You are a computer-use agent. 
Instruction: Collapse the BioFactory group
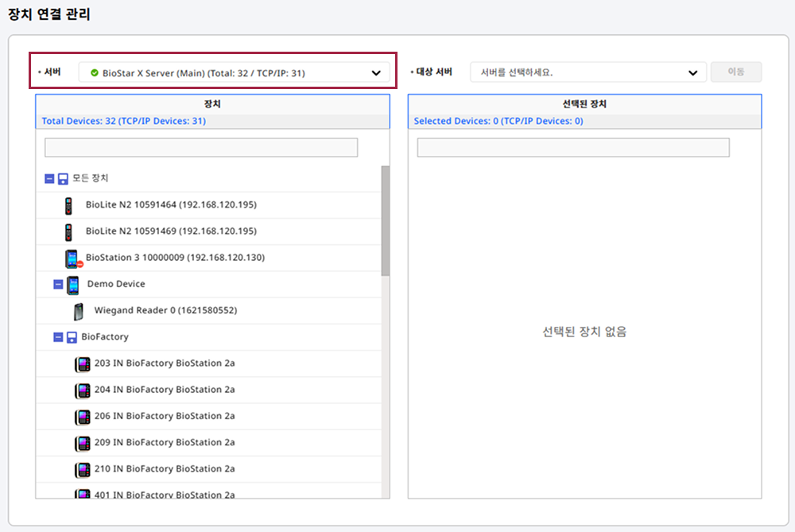tap(58, 337)
